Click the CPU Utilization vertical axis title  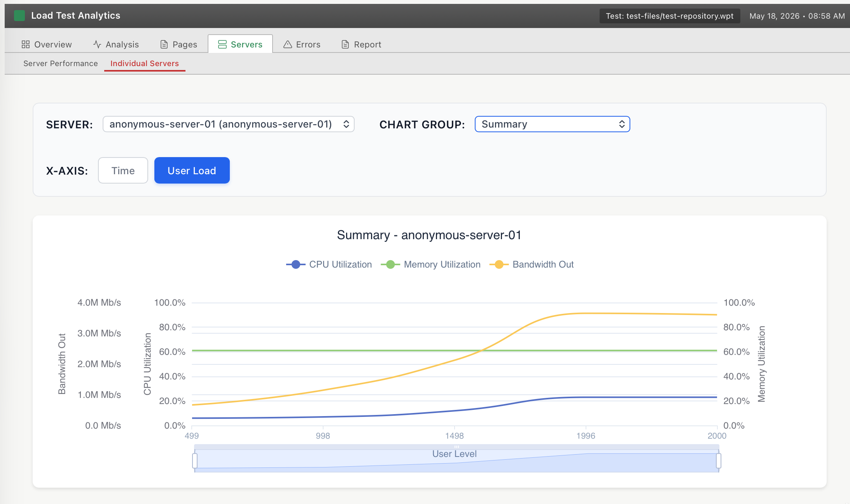(x=147, y=364)
